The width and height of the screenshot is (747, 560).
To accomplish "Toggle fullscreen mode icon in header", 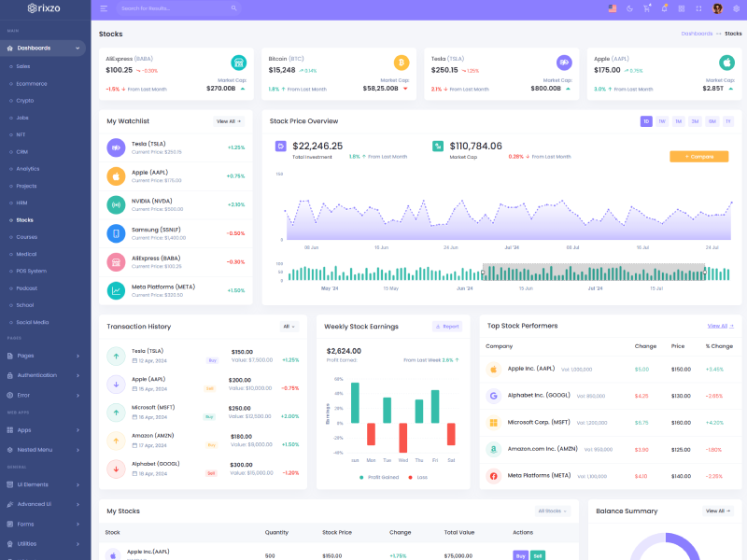I will (x=698, y=8).
